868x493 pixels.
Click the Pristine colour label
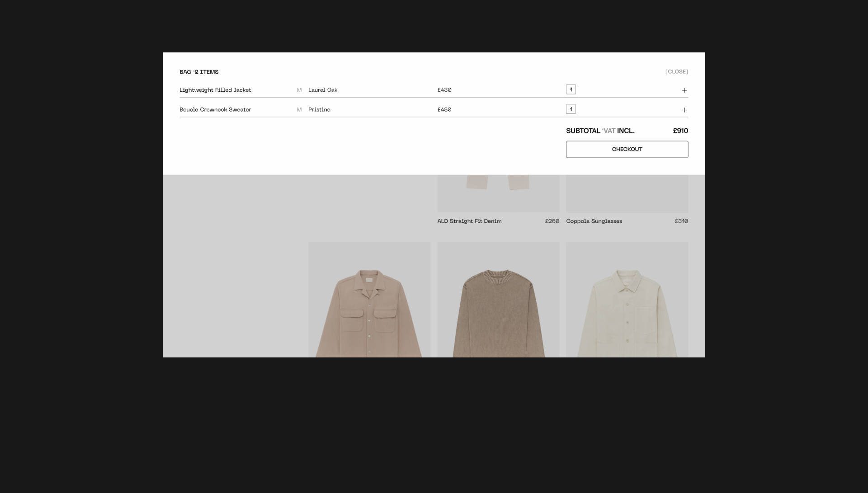pyautogui.click(x=319, y=110)
